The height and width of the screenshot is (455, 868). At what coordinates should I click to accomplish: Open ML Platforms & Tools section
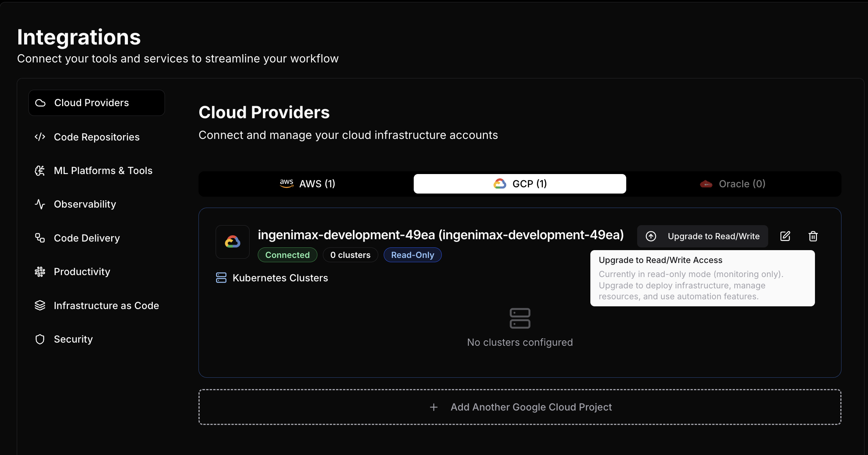coord(103,171)
